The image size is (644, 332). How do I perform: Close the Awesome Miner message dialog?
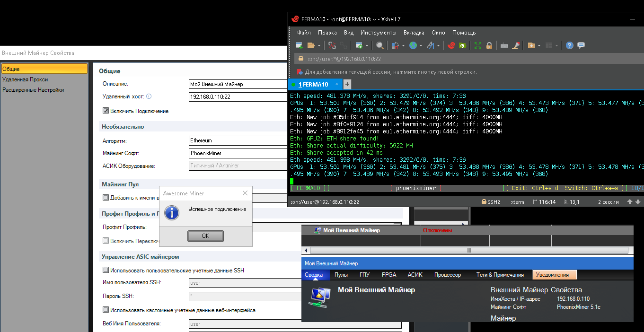[x=245, y=193]
